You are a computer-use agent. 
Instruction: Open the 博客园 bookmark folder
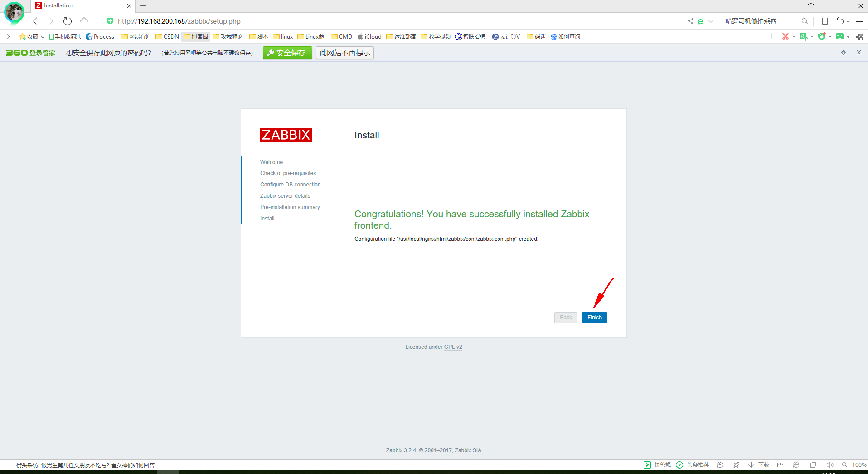click(196, 37)
